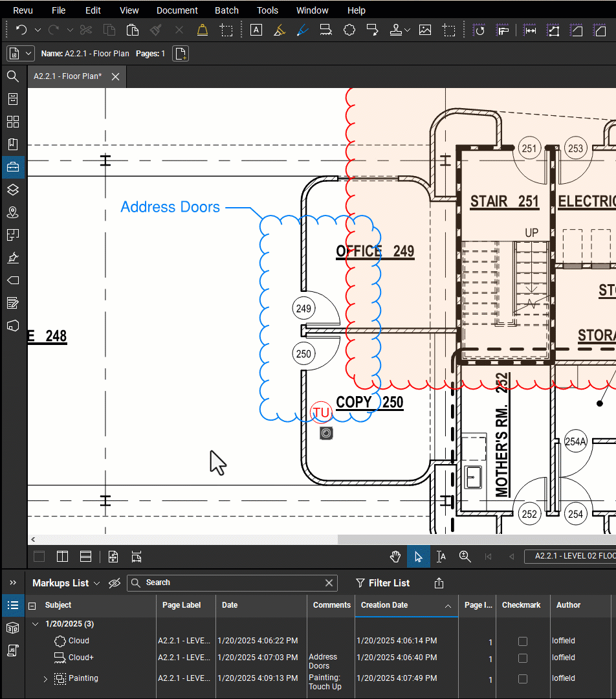This screenshot has height=699, width=616.
Task: Click the Export markups icon
Action: [x=439, y=583]
